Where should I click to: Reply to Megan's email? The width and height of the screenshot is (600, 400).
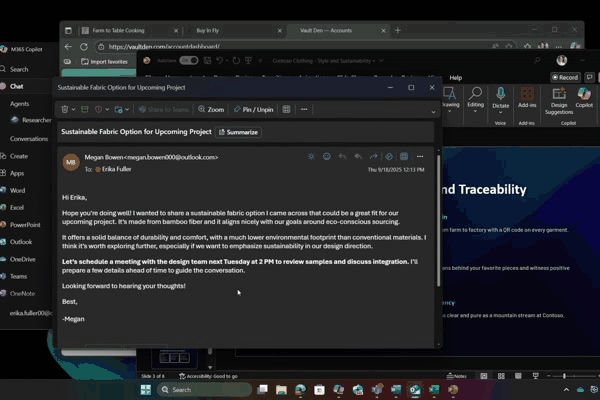click(x=342, y=156)
